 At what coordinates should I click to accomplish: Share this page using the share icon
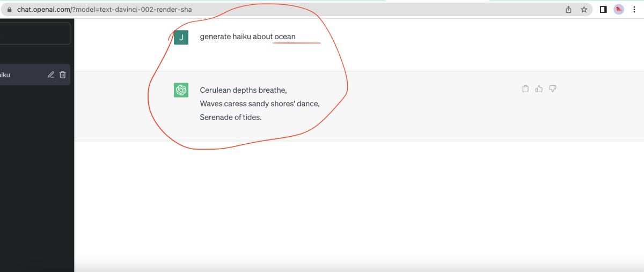pos(569,10)
